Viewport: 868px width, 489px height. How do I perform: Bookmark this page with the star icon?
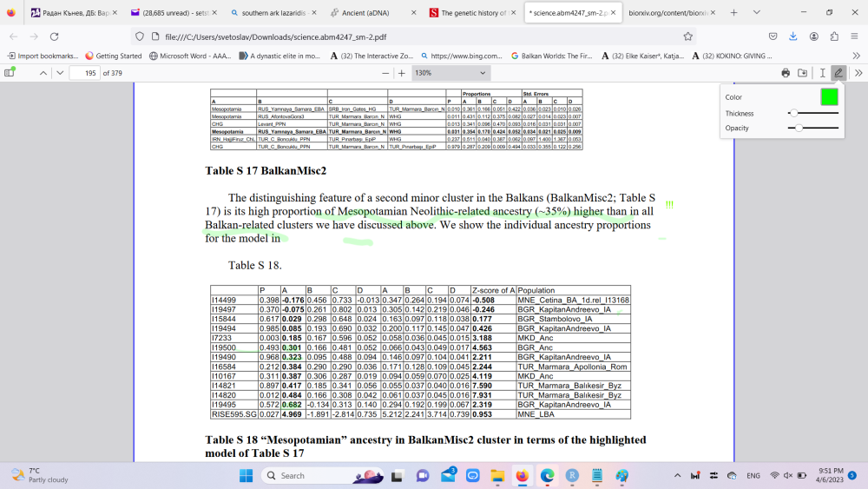point(687,36)
